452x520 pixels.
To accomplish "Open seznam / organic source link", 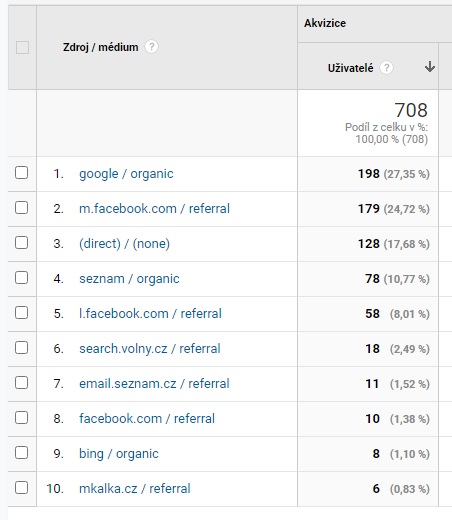I will [129, 279].
